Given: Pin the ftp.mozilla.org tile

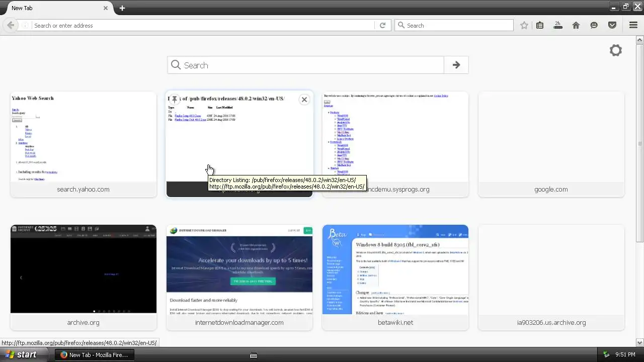Looking at the screenshot, I should (174, 99).
